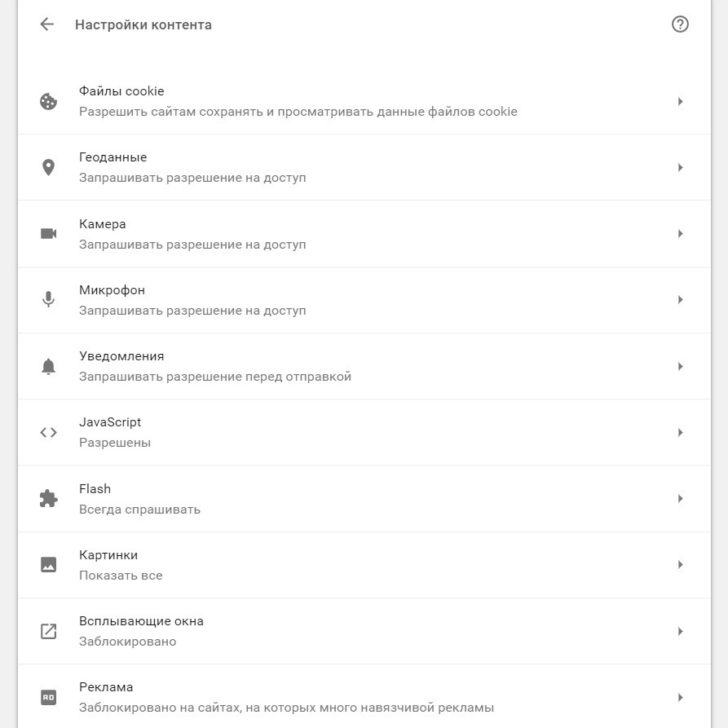Screen dimensions: 728x728
Task: Expand the Геоданные row arrow
Action: (x=680, y=168)
